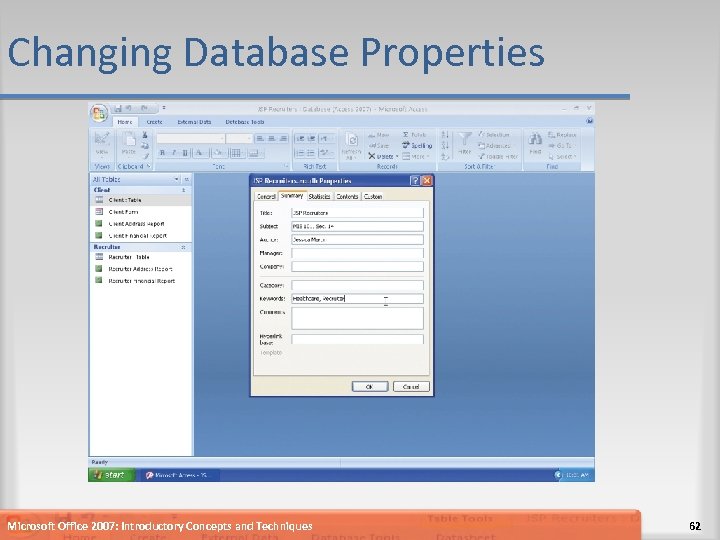This screenshot has width=720, height=540.
Task: Open the Select dropdown in Find group
Action: point(562,157)
